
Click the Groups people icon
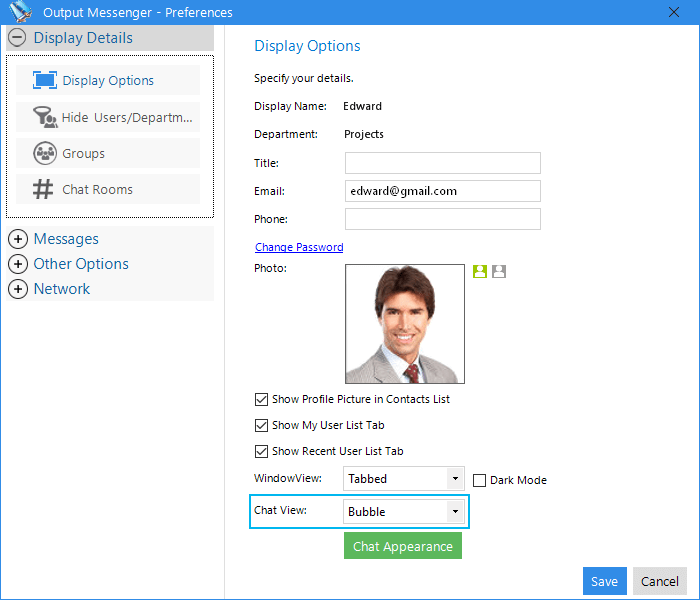pyautogui.click(x=45, y=153)
